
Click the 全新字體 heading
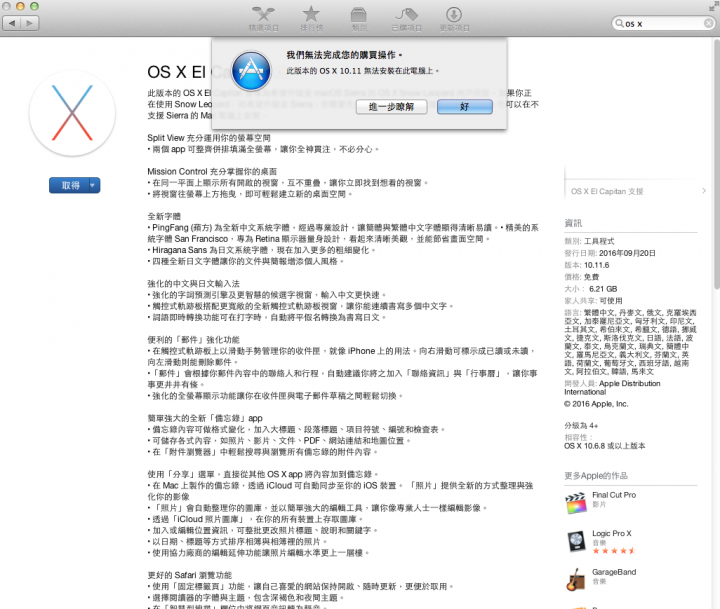164,216
